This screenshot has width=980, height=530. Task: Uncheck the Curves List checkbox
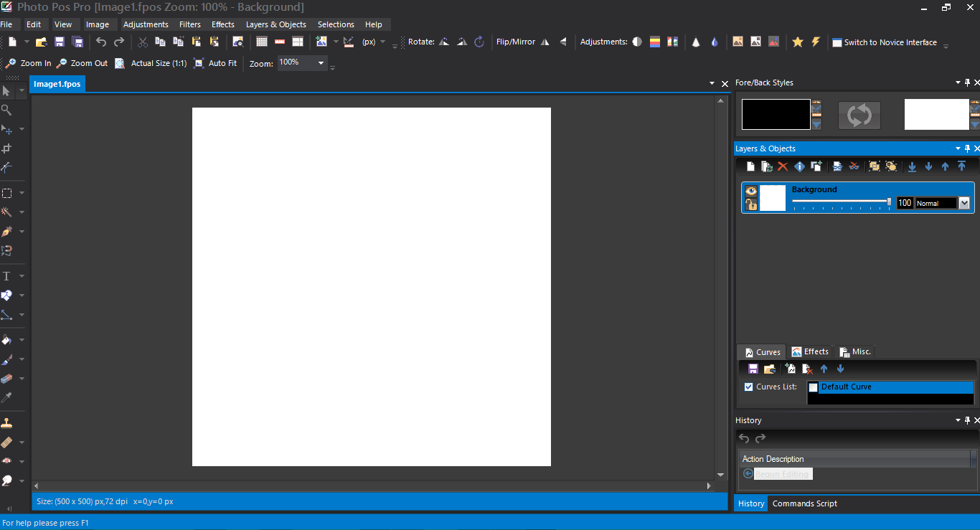[x=748, y=387]
